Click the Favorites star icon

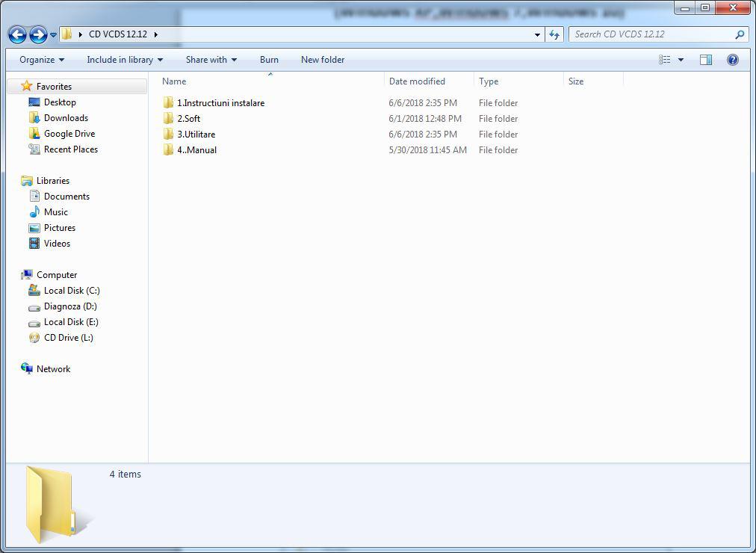click(x=26, y=86)
